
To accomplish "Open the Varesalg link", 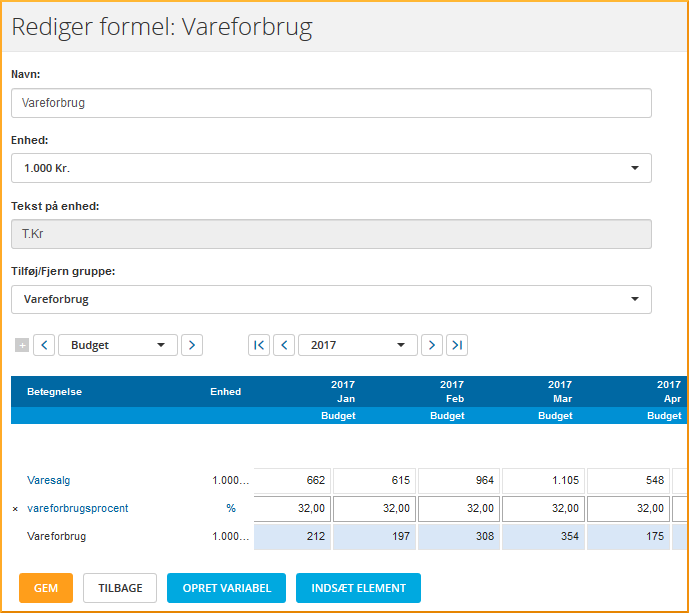I will pos(49,481).
